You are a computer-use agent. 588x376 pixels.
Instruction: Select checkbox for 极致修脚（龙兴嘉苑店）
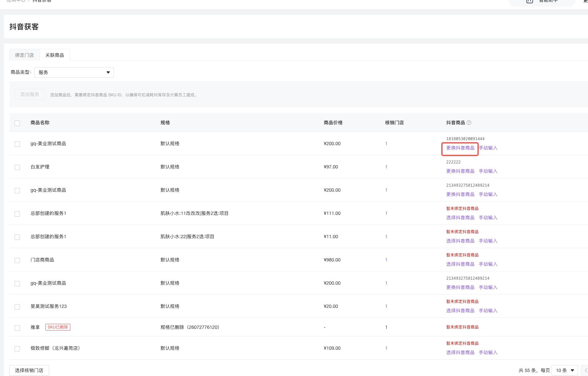pos(17,348)
